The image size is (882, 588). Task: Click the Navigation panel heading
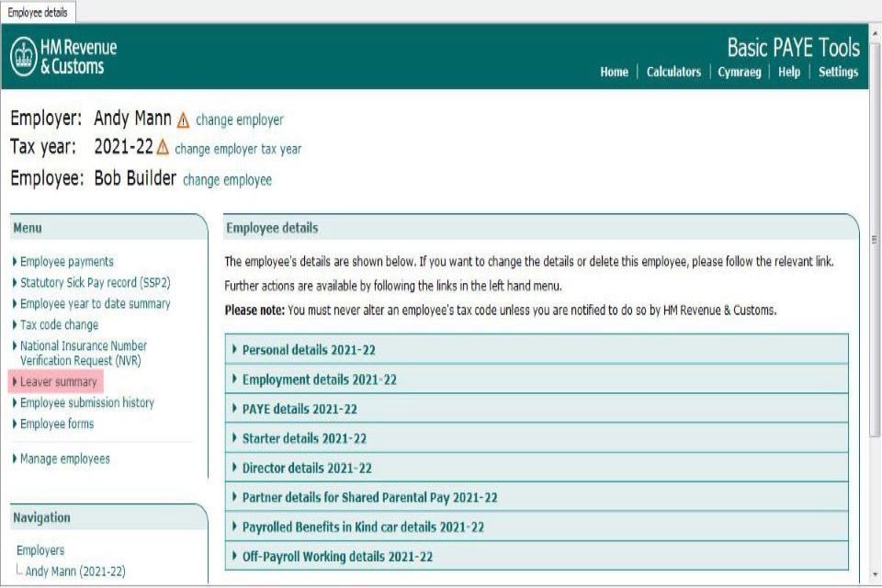pos(41,517)
